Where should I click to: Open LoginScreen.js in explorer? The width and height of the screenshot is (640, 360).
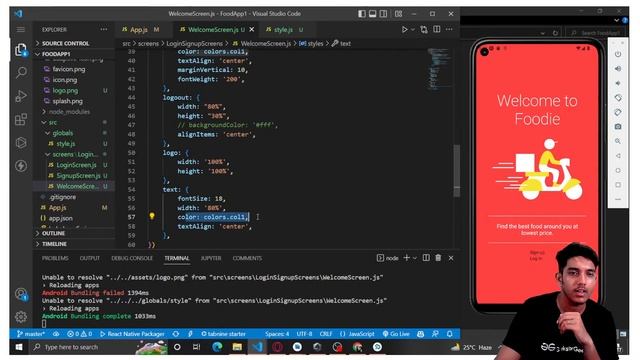point(77,165)
